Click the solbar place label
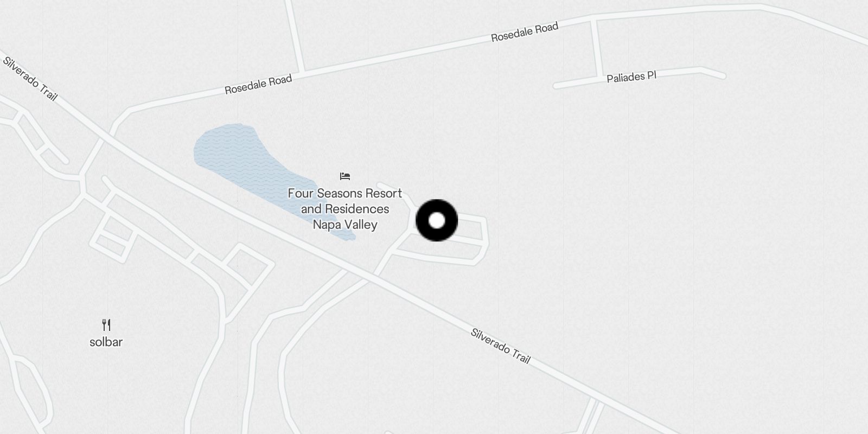The width and height of the screenshot is (868, 434). [x=106, y=342]
